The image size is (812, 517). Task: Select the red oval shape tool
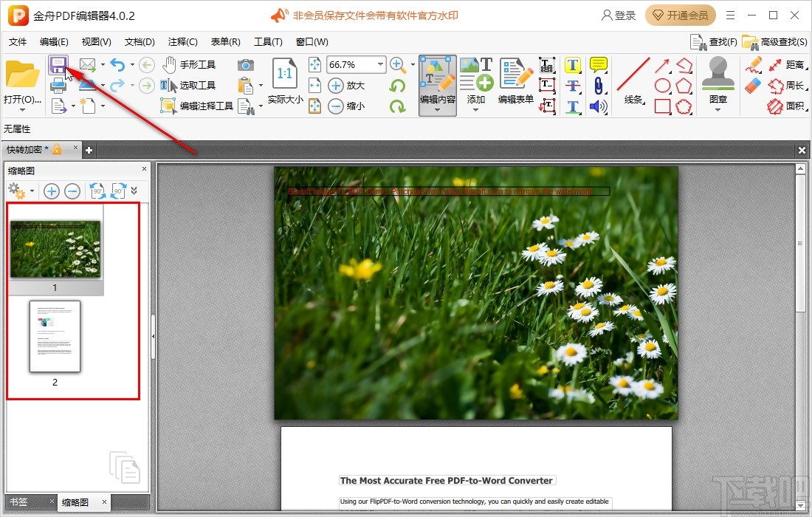click(x=662, y=86)
